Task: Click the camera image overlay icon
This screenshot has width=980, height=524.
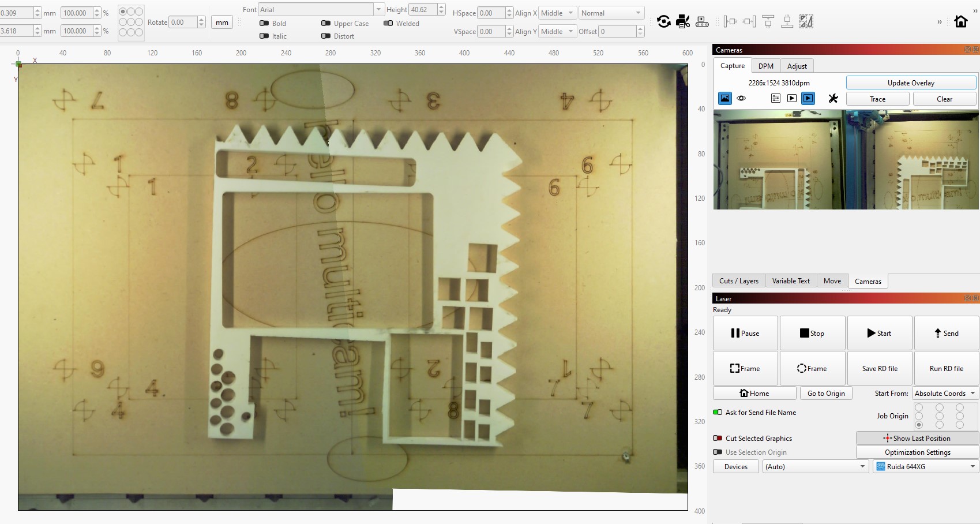Action: 725,99
